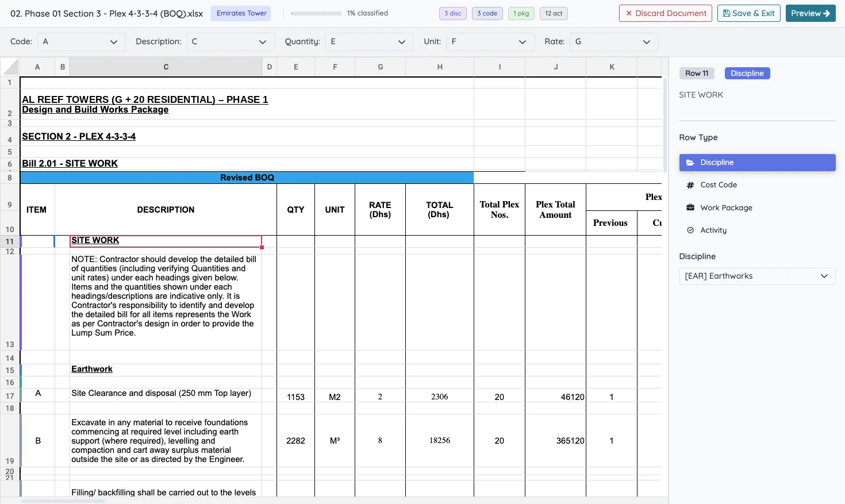845x504 pixels.
Task: Click the classification progress bar
Action: [x=316, y=13]
